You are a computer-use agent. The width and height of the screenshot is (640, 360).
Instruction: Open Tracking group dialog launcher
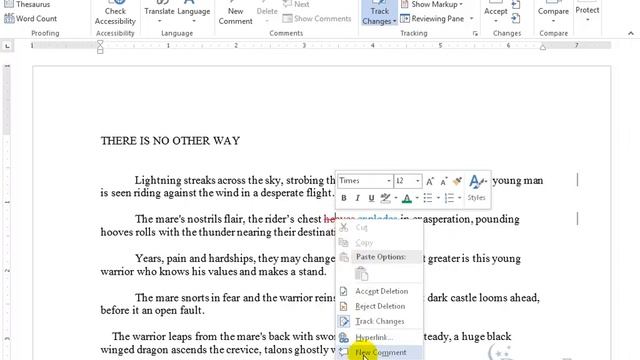pyautogui.click(x=475, y=33)
